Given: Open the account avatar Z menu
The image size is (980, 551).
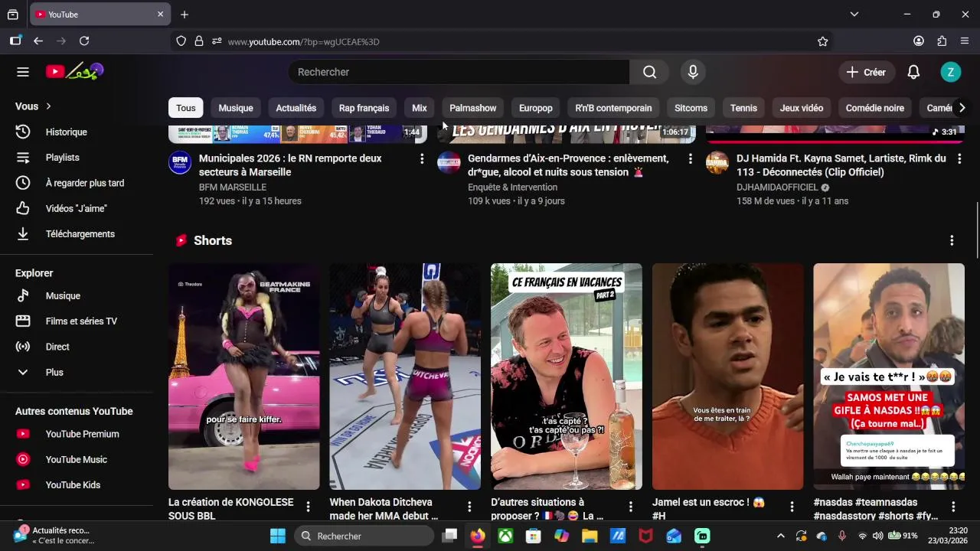Looking at the screenshot, I should pos(950,72).
